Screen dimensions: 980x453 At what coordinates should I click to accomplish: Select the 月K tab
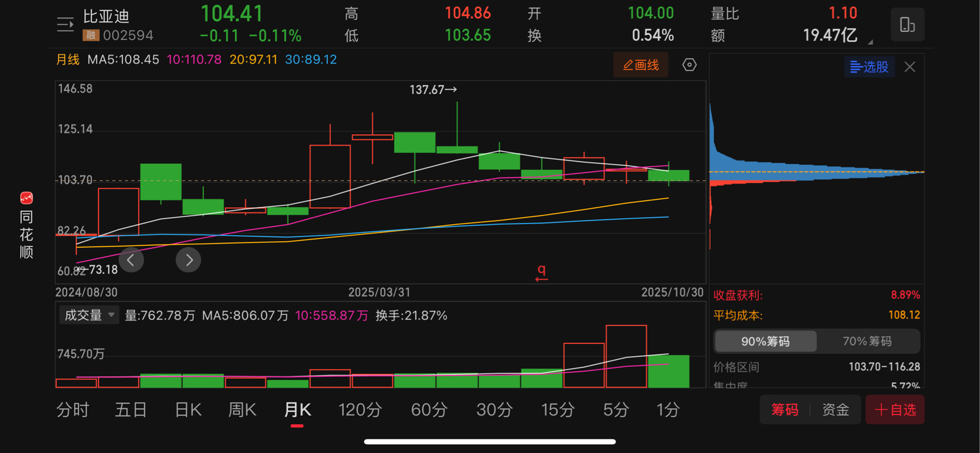(x=297, y=410)
